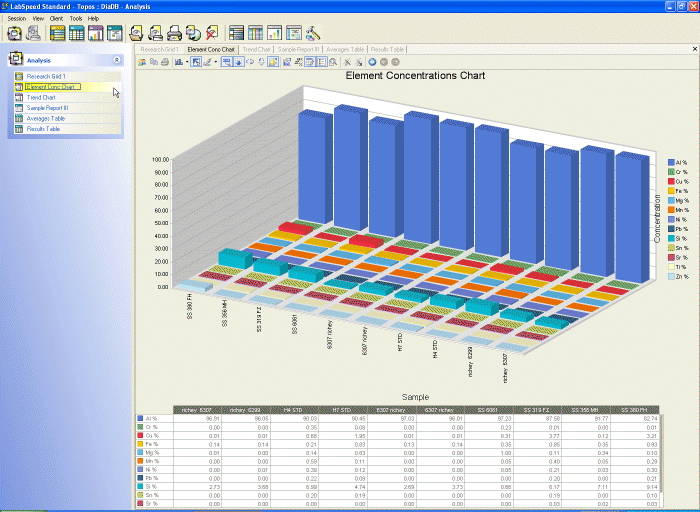Open the Client menu
Image resolution: width=700 pixels, height=512 pixels.
pos(56,19)
